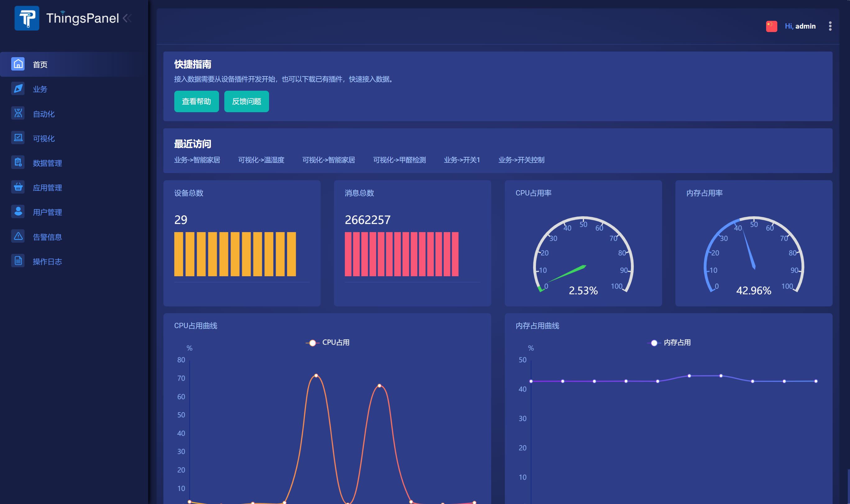The image size is (850, 504).
Task: Open recent link 可视化->智能家居
Action: click(329, 160)
